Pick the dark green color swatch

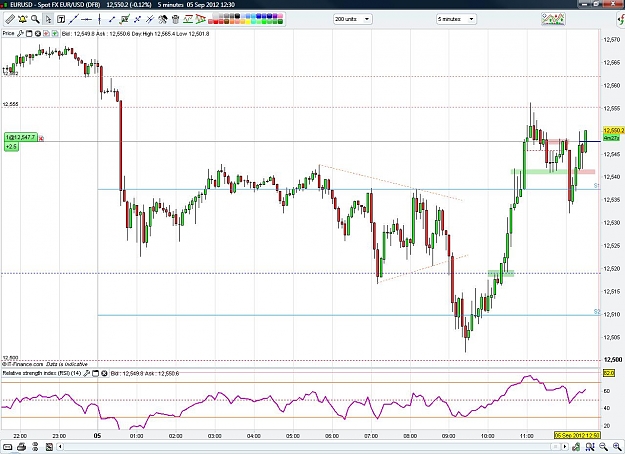[280, 21]
